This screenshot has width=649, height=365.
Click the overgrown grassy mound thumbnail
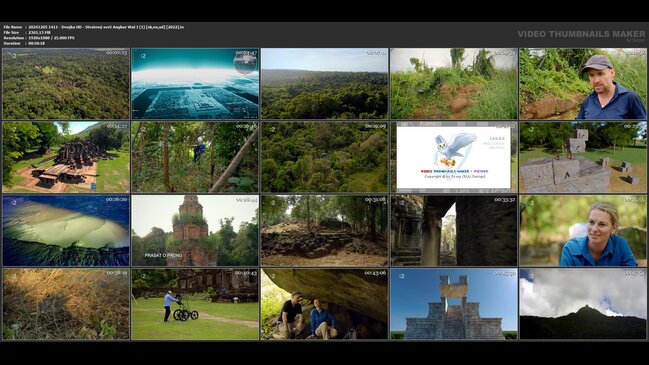[454, 84]
